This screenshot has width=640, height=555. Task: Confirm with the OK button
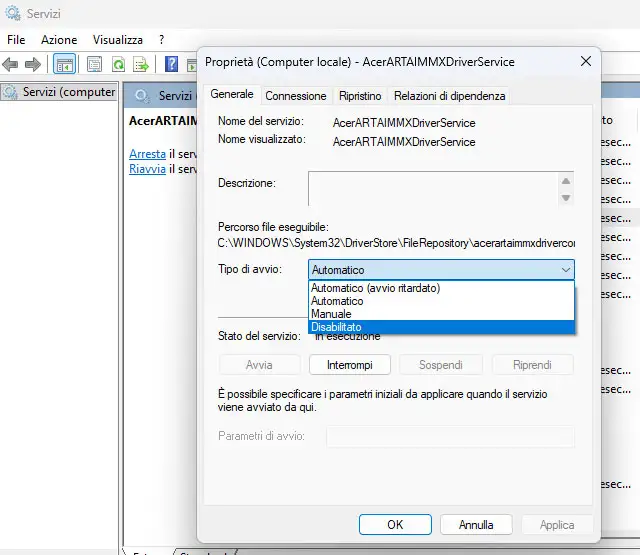coord(395,524)
